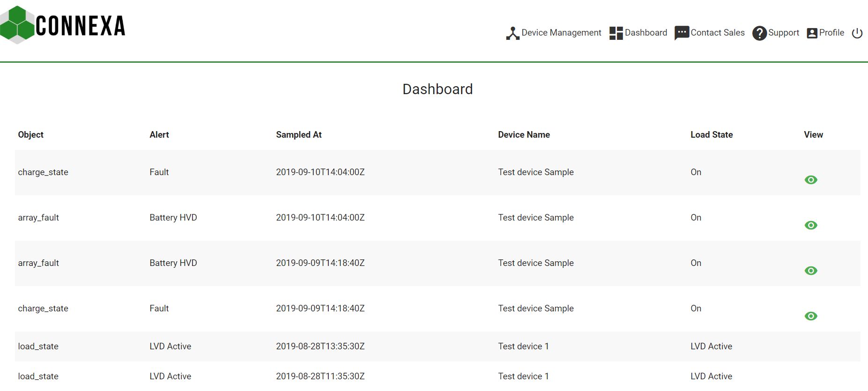Click On load state in first charge_state row

[x=696, y=172]
